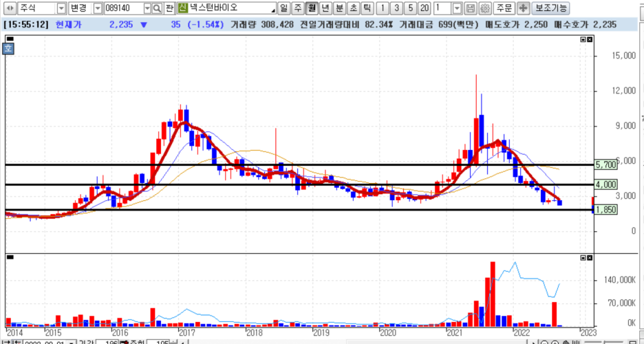Click the 140,000K volume axis label
Viewport: 644px width, 344px height.
pyautogui.click(x=620, y=280)
